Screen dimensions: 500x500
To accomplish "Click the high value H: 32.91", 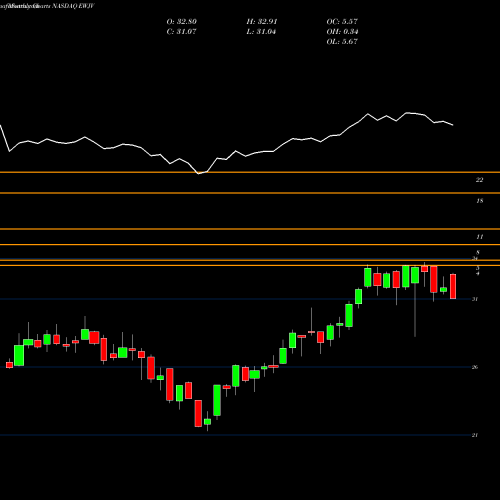I will pyautogui.click(x=262, y=22).
